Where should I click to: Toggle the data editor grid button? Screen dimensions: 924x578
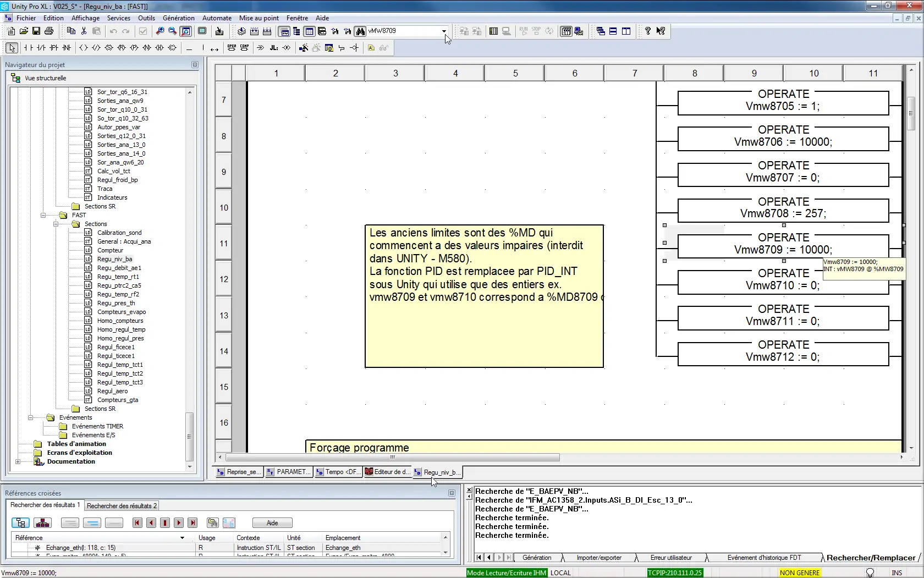[309, 31]
